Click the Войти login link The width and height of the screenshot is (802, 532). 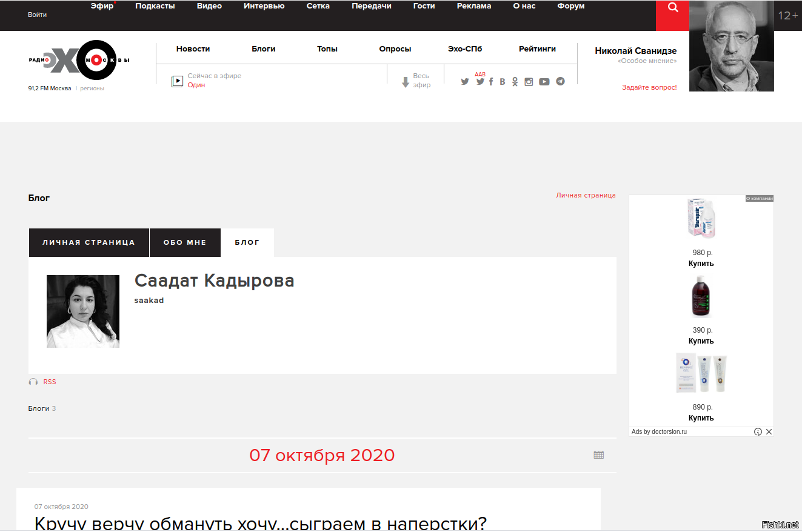[x=37, y=15]
